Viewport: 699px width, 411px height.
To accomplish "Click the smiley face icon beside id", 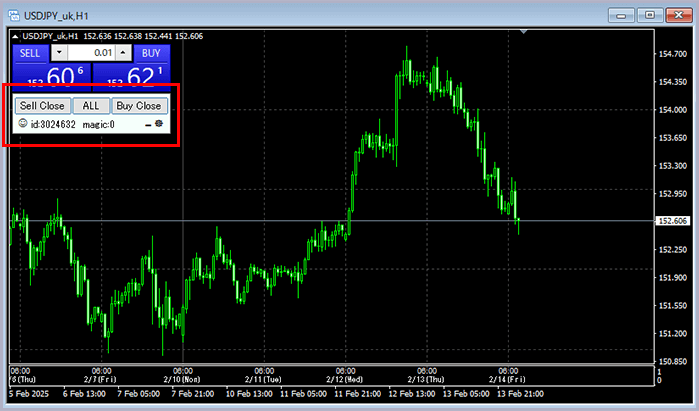I will coord(22,124).
